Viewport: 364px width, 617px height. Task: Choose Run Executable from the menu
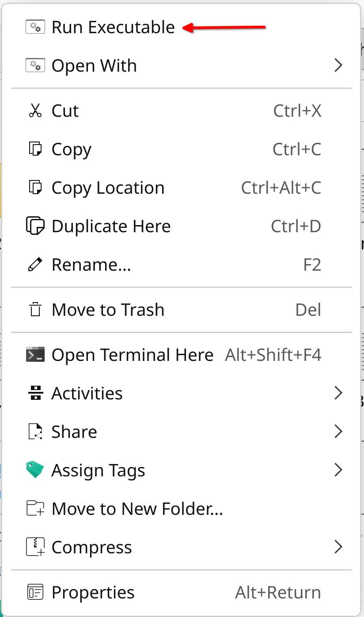pos(182,27)
